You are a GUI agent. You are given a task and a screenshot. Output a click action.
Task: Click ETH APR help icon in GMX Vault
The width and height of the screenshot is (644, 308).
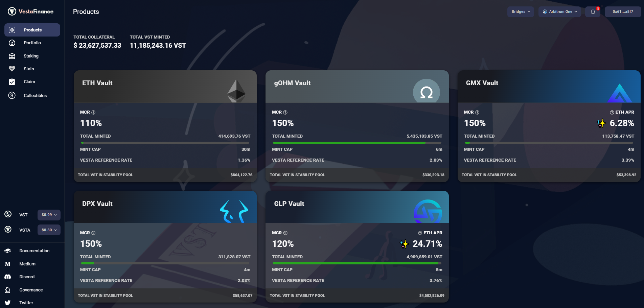click(x=612, y=112)
